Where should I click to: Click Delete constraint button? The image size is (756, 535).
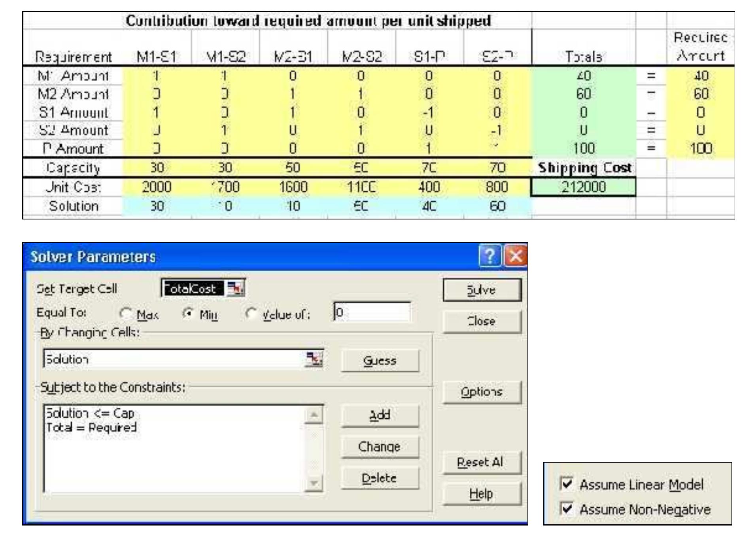click(380, 478)
